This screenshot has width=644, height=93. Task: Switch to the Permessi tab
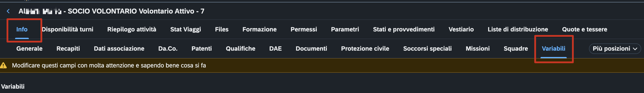point(303,29)
